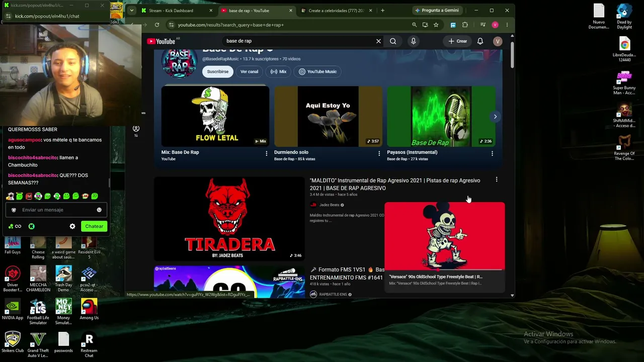Viewport: 644px width, 362px height.
Task: Click the Suscribirse button
Action: pos(218,71)
